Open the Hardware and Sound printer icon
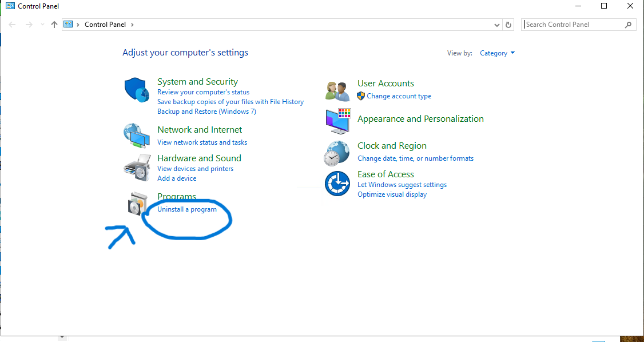Image resolution: width=644 pixels, height=342 pixels. (136, 168)
